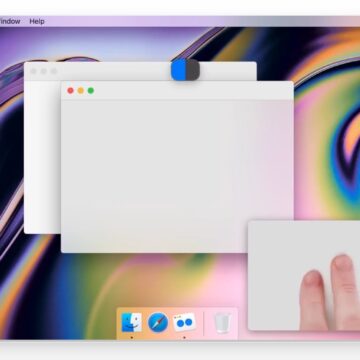Screen dimensions: 360x360
Task: Maximize front window with green button
Action: [91, 91]
